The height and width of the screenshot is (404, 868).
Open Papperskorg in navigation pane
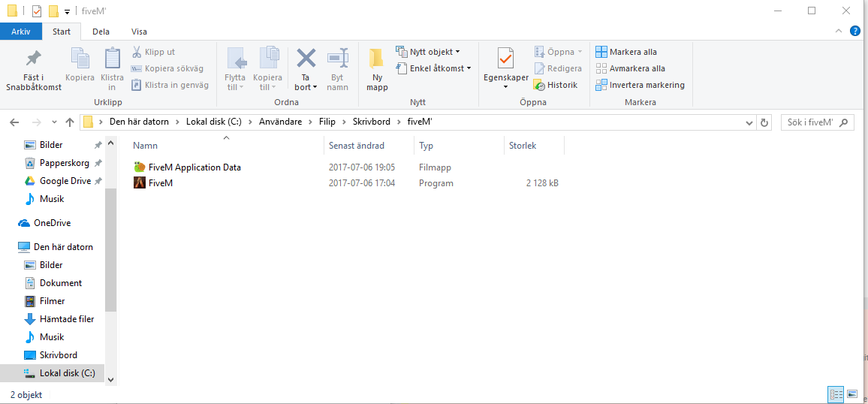[x=63, y=163]
